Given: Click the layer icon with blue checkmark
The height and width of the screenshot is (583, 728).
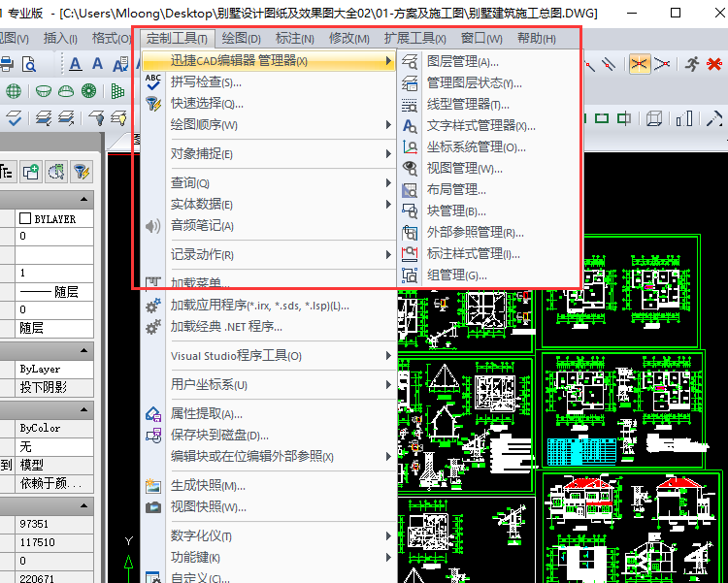Looking at the screenshot, I should tap(14, 118).
